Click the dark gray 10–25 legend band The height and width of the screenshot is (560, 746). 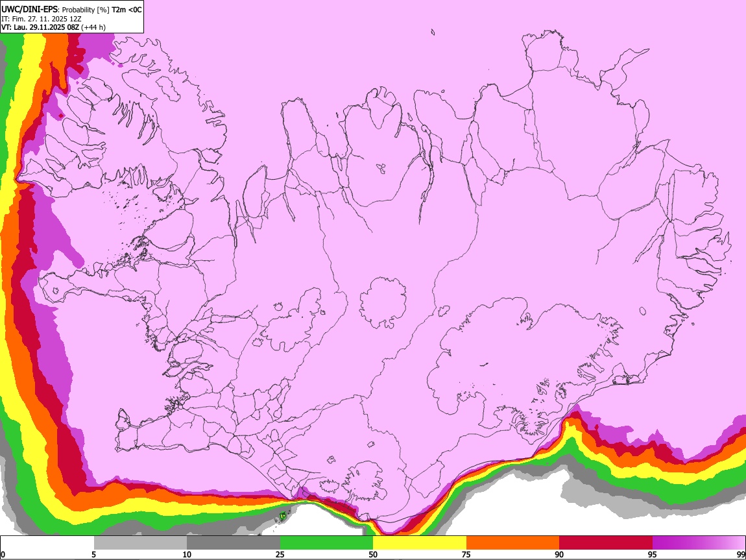[234, 543]
